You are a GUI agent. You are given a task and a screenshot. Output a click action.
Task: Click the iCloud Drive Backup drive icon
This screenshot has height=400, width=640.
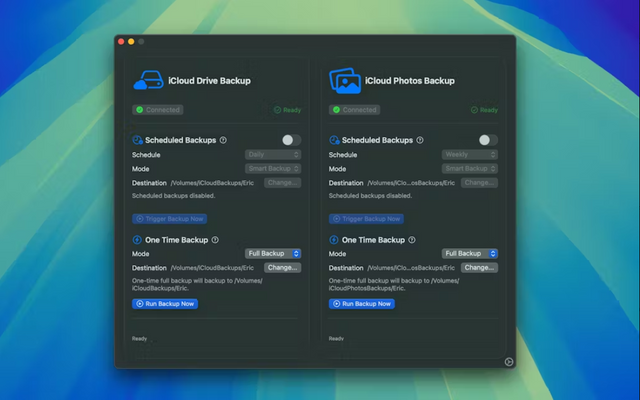tap(148, 80)
